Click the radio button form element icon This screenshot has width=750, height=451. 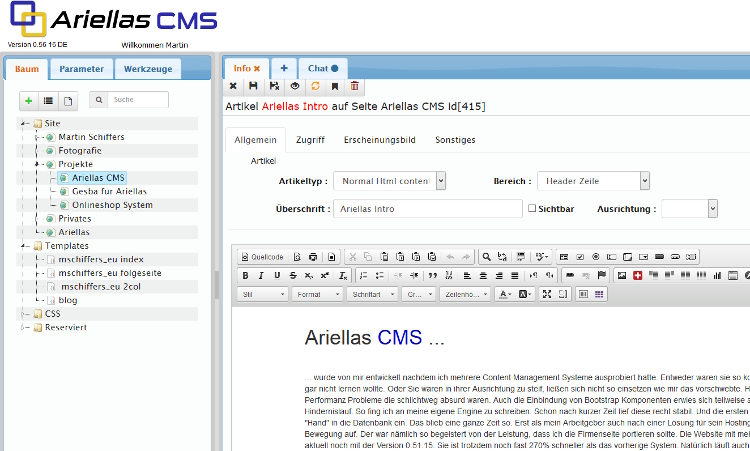coord(596,257)
